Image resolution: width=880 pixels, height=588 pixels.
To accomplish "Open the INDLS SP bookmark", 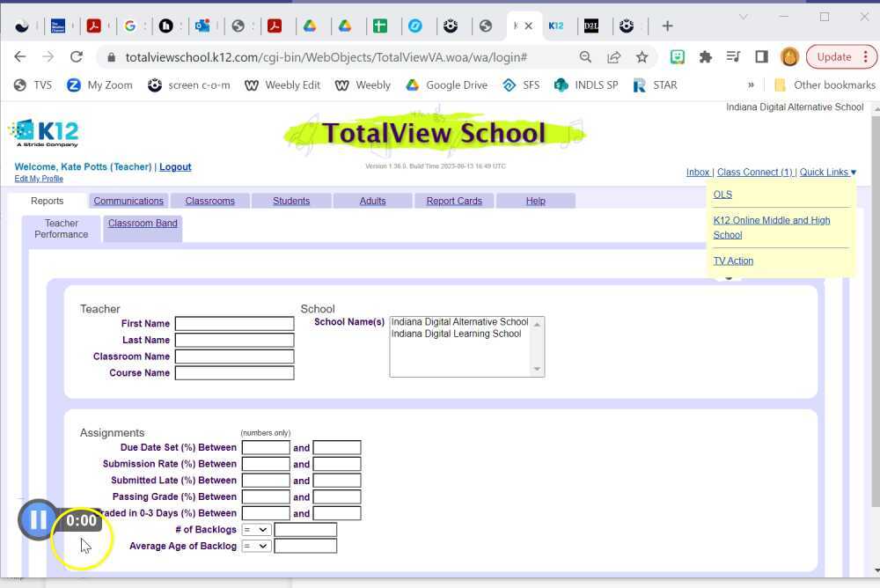I will pyautogui.click(x=587, y=85).
